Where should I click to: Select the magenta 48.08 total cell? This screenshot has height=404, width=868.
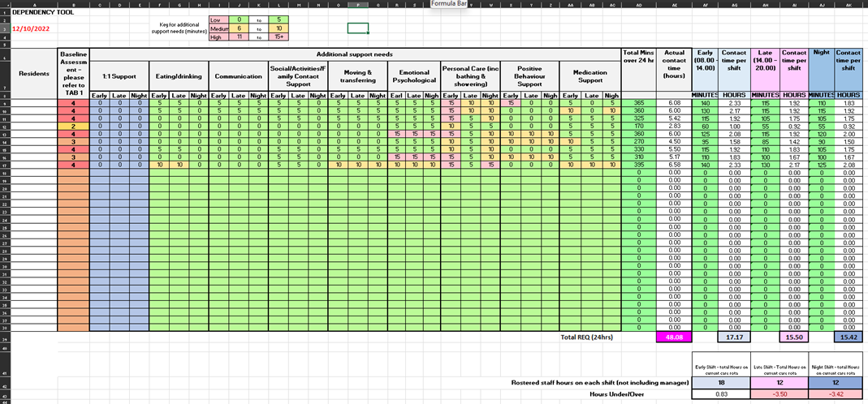[674, 336]
